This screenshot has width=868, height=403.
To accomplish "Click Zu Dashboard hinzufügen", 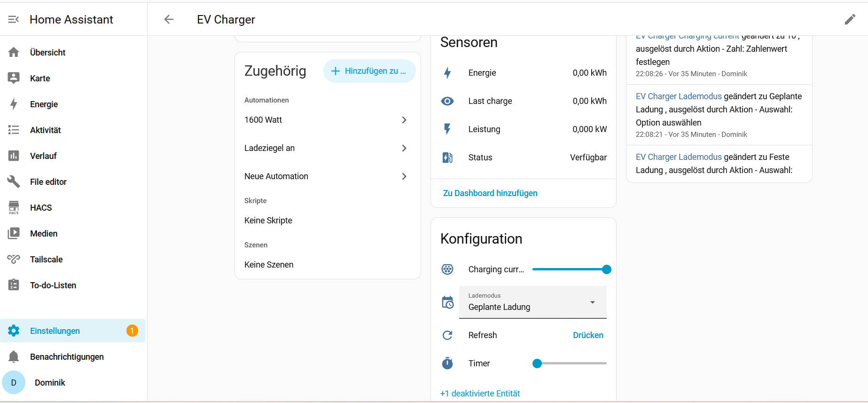I will (490, 193).
